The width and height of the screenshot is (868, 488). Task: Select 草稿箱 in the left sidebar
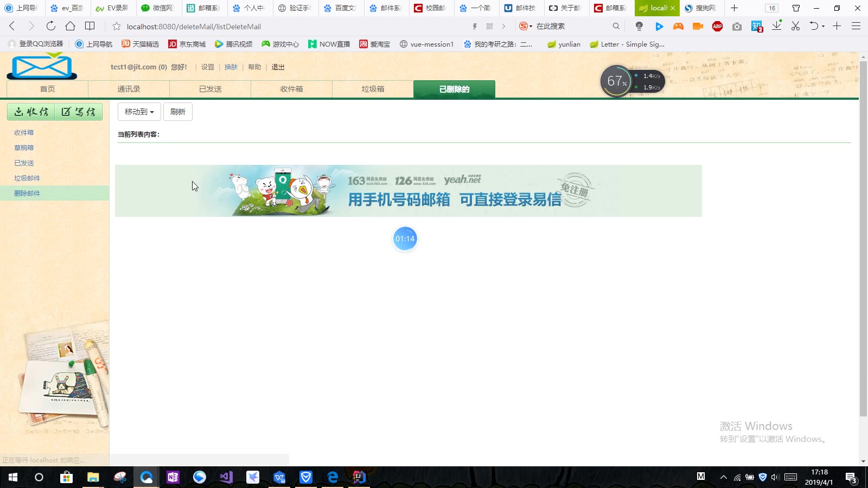tap(24, 147)
